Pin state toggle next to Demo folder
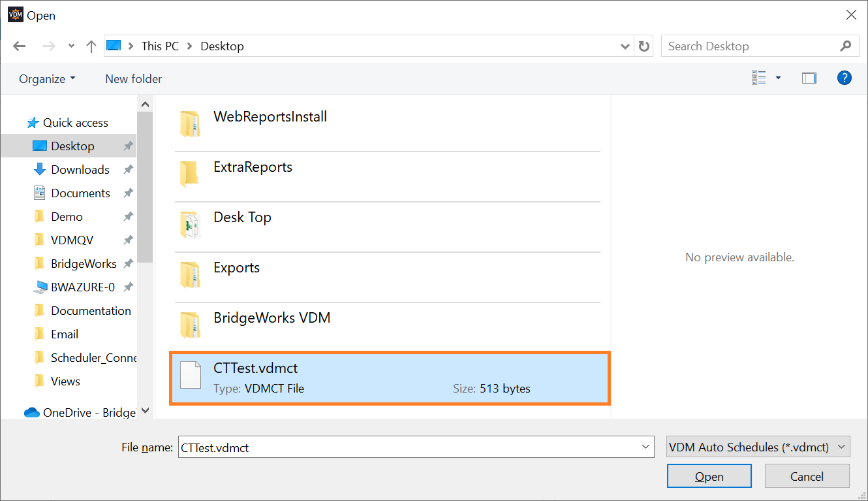This screenshot has height=501, width=868. [x=127, y=216]
